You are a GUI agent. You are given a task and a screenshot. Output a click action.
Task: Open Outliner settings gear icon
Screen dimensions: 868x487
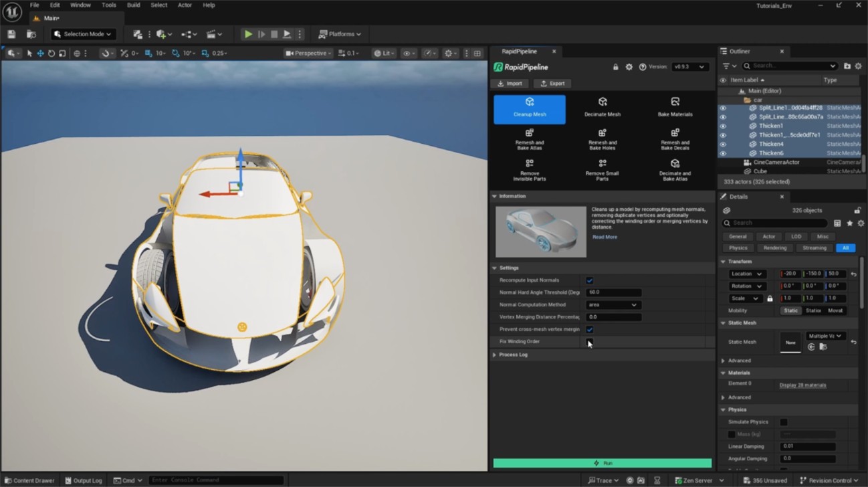pyautogui.click(x=859, y=66)
